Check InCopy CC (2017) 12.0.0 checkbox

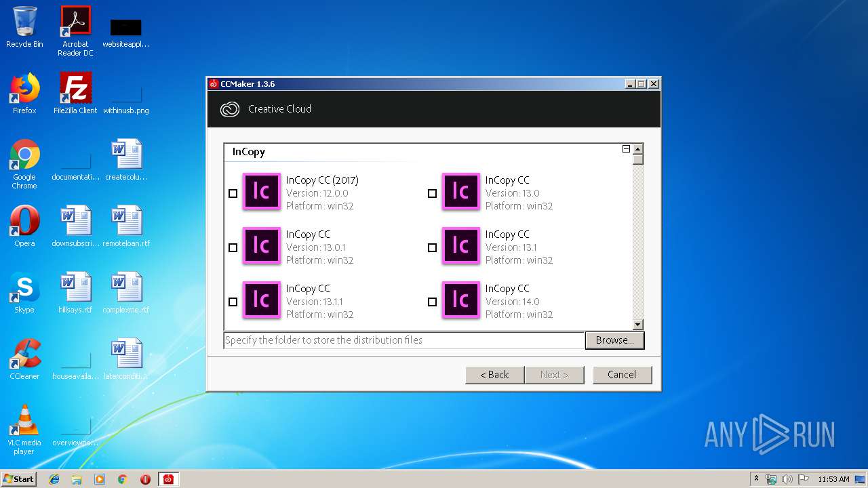click(x=233, y=194)
